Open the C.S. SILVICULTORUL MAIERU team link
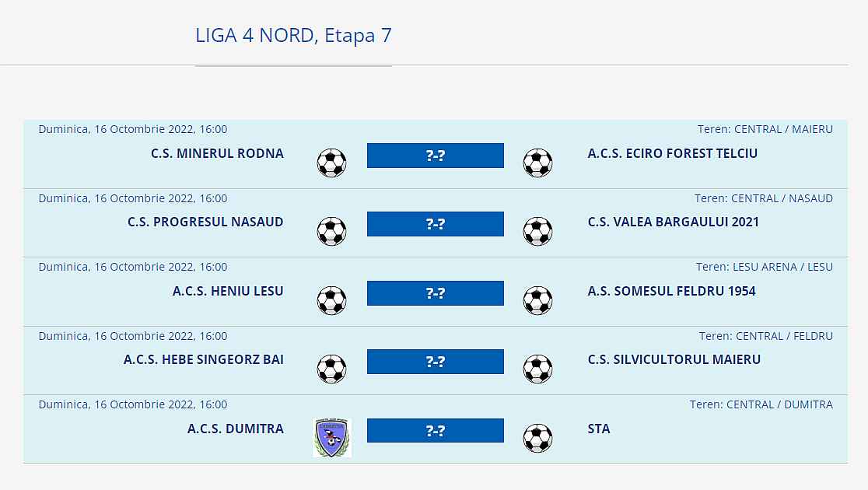The height and width of the screenshot is (490, 868). click(674, 359)
